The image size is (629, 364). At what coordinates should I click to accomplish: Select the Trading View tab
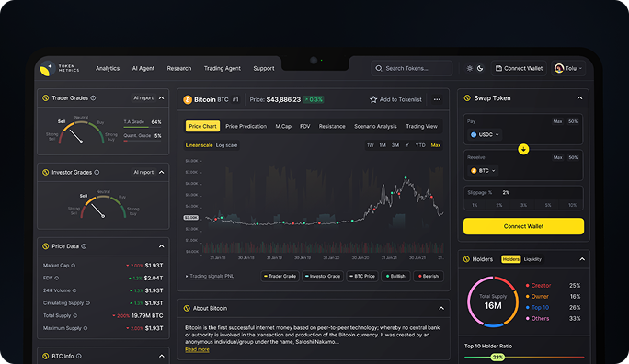tap(421, 126)
